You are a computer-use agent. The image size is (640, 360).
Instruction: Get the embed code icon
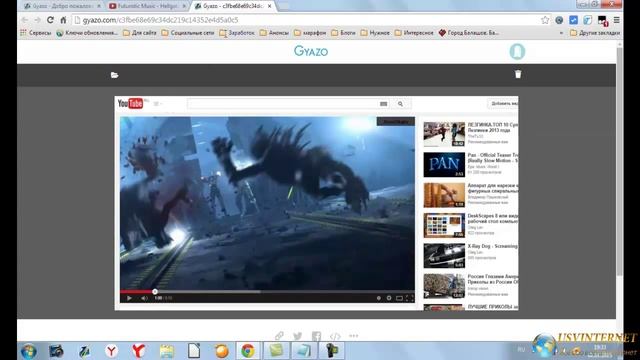pos(335,336)
